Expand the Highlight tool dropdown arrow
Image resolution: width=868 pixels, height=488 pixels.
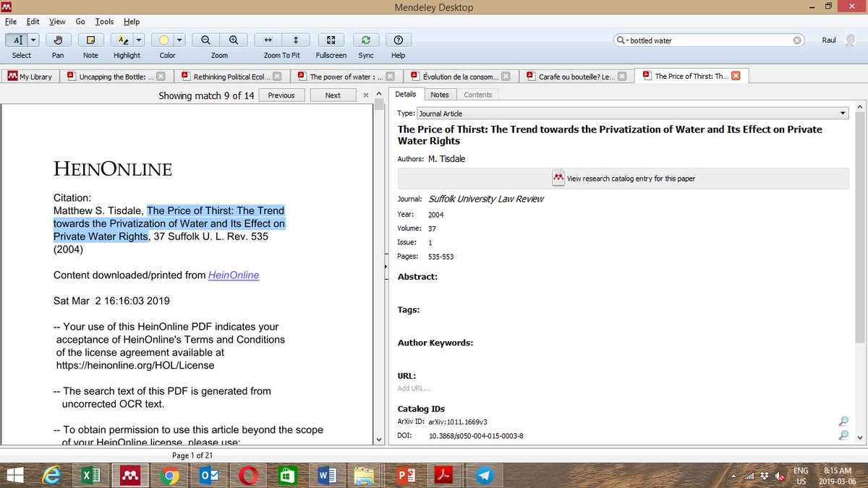point(140,40)
